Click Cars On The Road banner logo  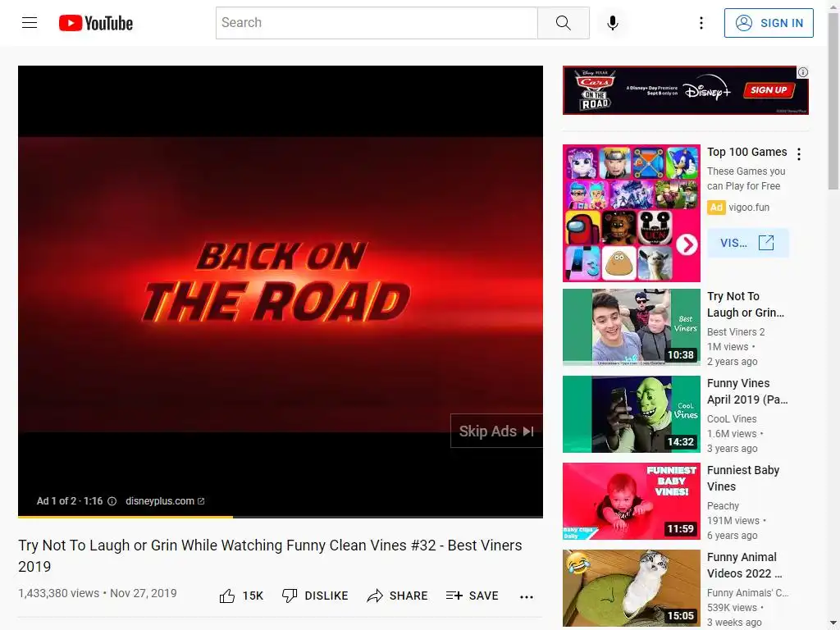click(596, 90)
